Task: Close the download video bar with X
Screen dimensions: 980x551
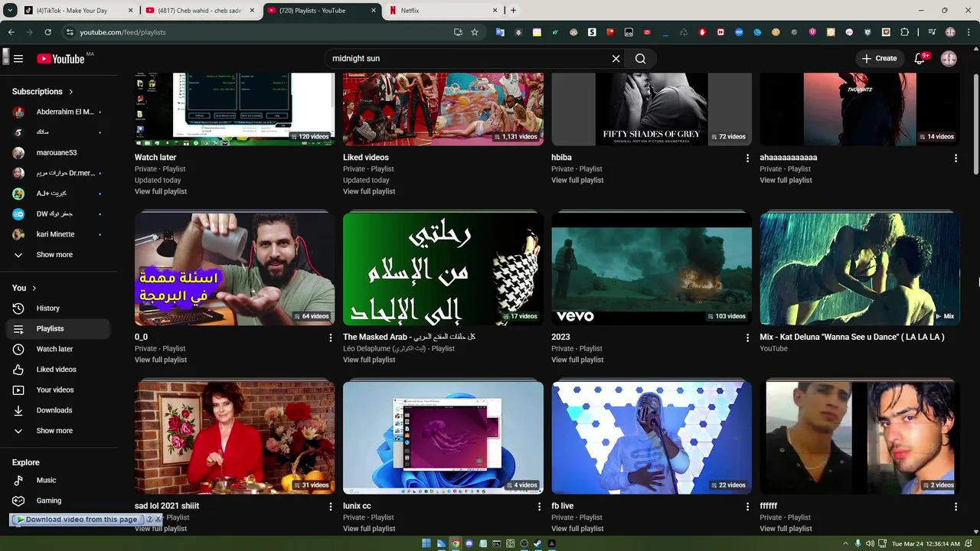Action: (x=158, y=519)
